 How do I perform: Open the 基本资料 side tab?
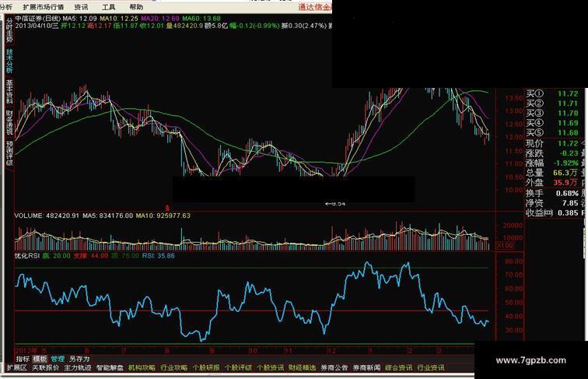tap(9, 92)
